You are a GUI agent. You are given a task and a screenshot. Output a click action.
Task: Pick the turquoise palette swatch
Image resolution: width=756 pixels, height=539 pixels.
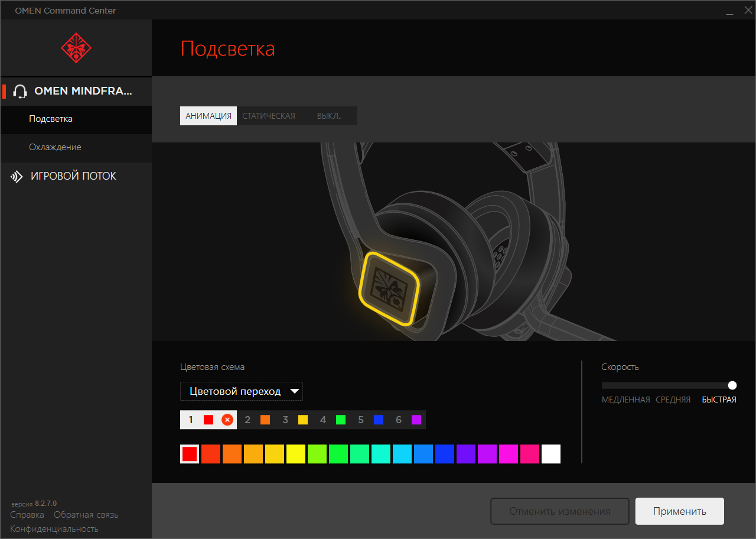click(x=381, y=454)
